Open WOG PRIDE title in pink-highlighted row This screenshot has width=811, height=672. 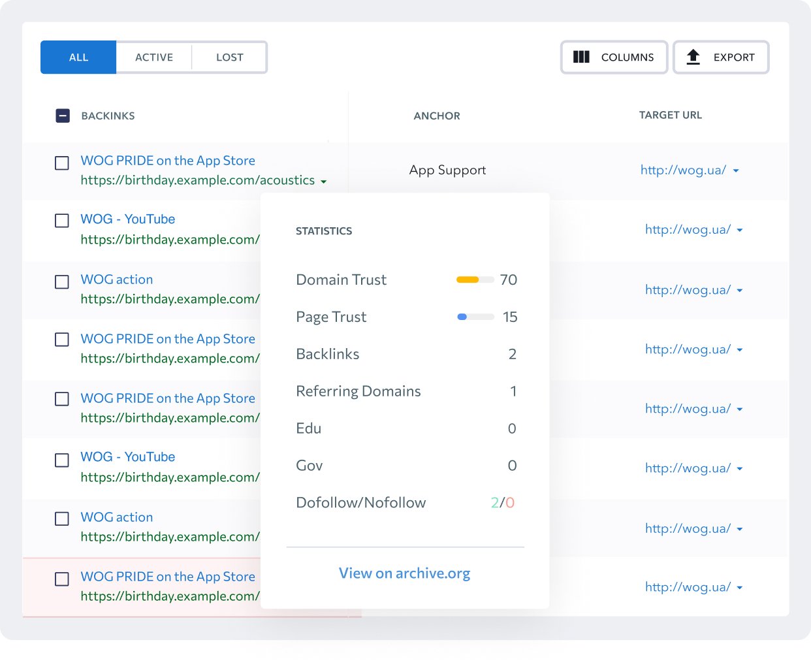click(168, 577)
